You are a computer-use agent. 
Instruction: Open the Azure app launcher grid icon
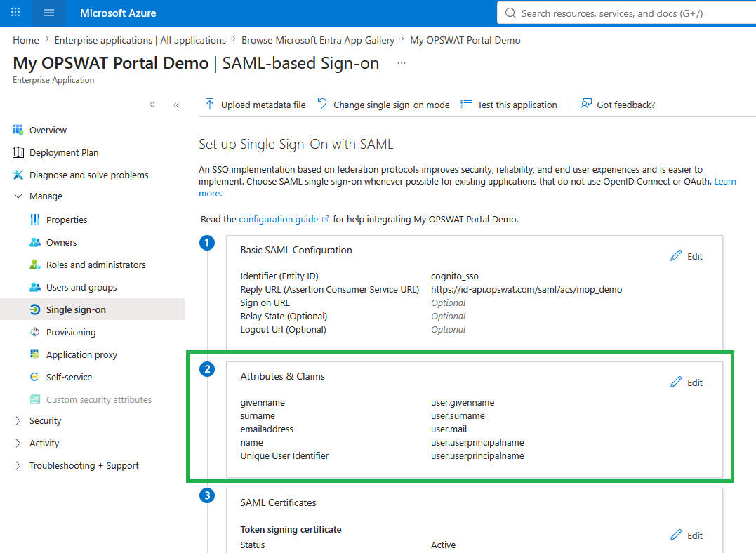pos(15,13)
